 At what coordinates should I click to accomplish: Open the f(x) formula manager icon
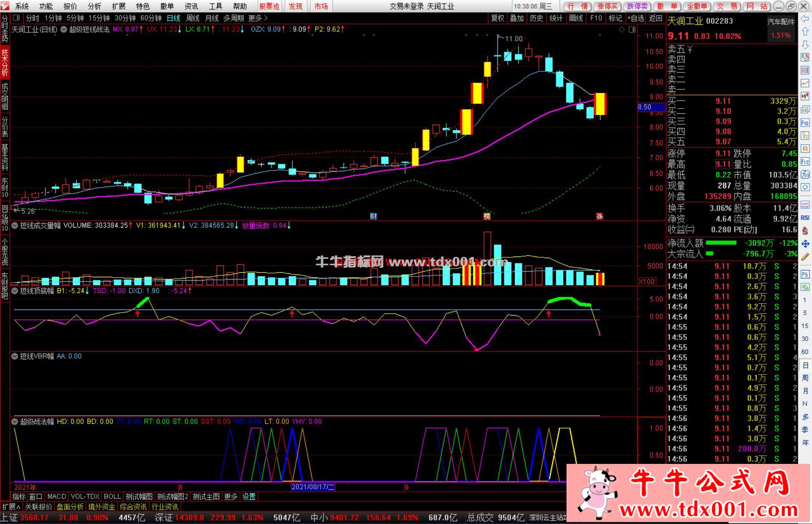805,175
